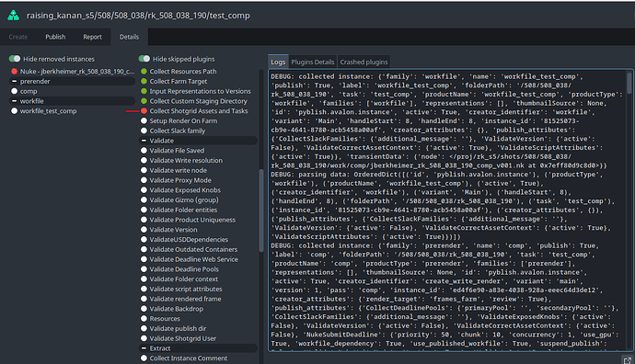Screen dimensions: 635x364
Task: Click green dot next to Collect Farm Target
Action: click(x=144, y=81)
